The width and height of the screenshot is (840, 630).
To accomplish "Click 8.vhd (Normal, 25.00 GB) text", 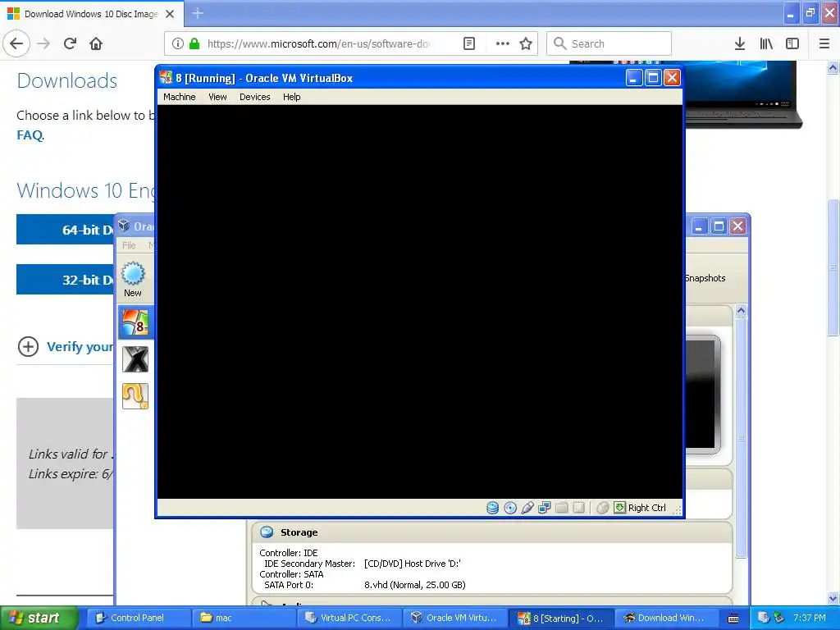I will pyautogui.click(x=414, y=585).
